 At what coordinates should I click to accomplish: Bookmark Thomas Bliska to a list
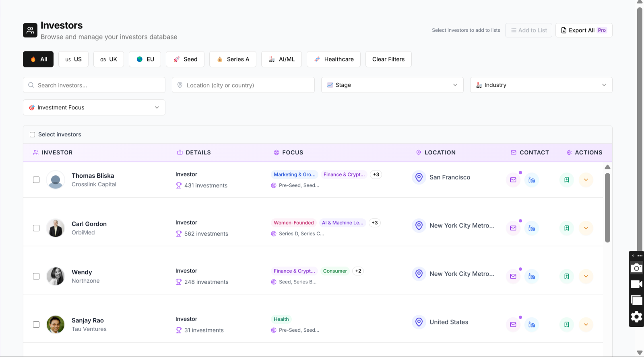[566, 180]
